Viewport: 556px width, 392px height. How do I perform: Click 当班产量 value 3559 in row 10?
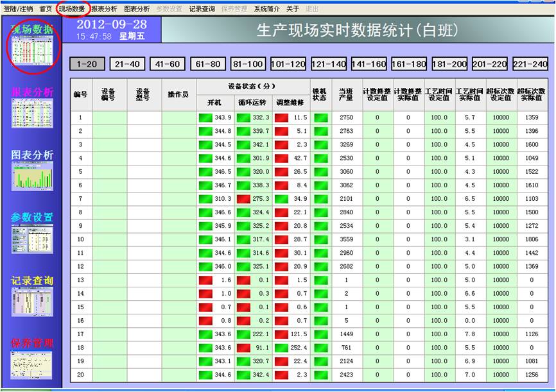(x=347, y=239)
